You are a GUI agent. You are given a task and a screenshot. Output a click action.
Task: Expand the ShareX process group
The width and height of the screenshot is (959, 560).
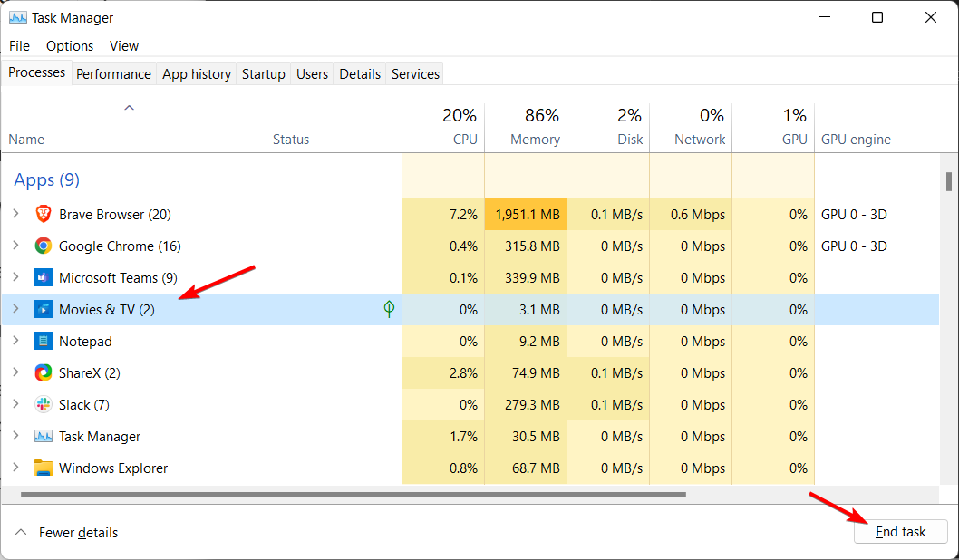coord(16,372)
